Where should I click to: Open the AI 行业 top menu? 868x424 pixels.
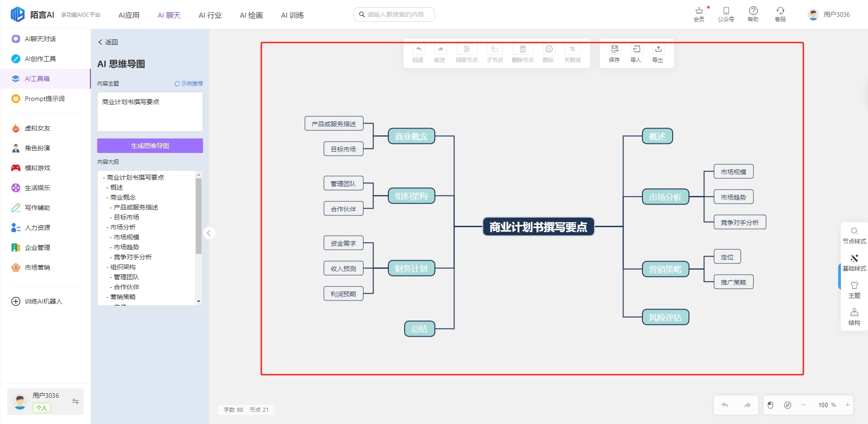tap(210, 15)
